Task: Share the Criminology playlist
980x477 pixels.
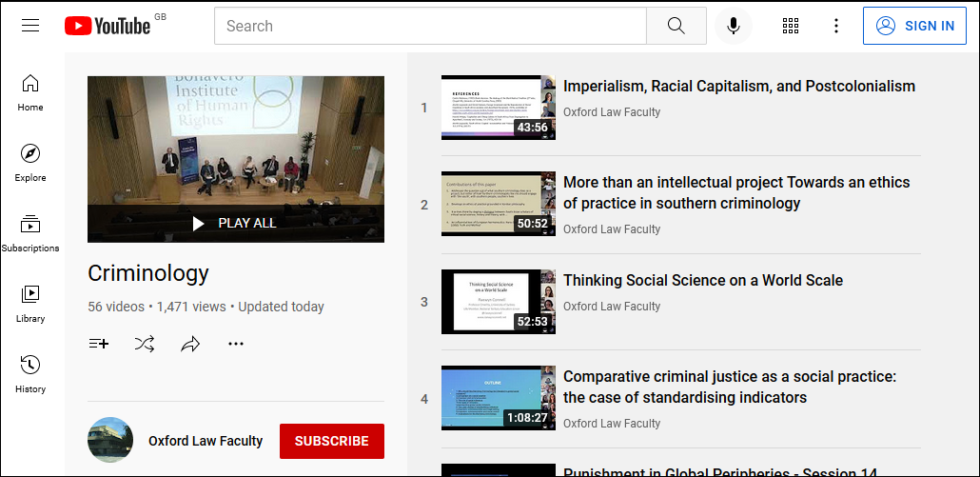Action: (190, 343)
